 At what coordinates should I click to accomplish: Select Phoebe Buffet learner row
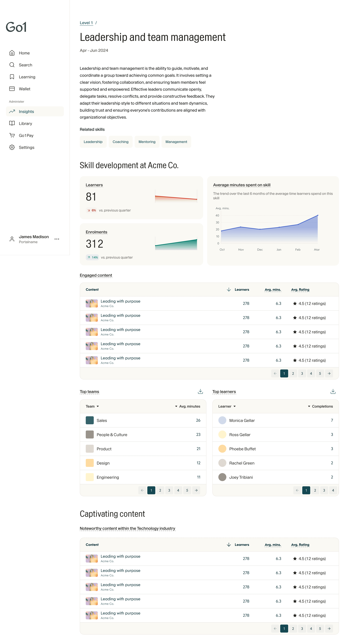pos(275,449)
